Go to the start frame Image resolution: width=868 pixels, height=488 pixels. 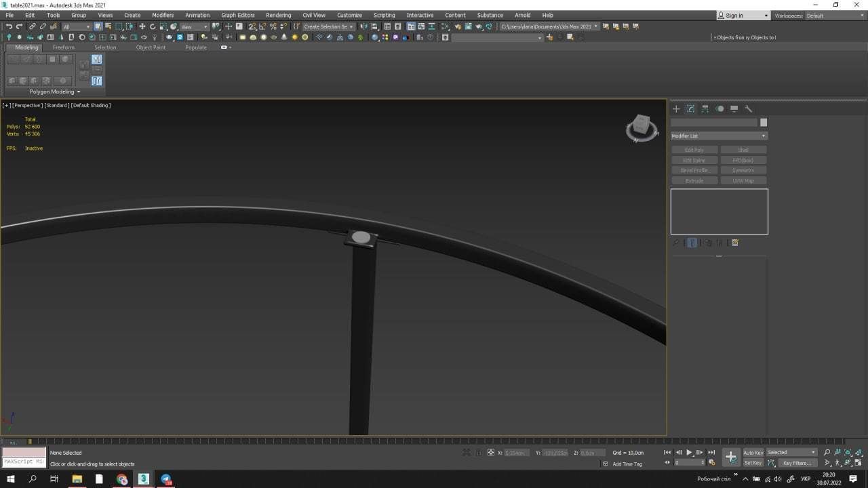667,452
